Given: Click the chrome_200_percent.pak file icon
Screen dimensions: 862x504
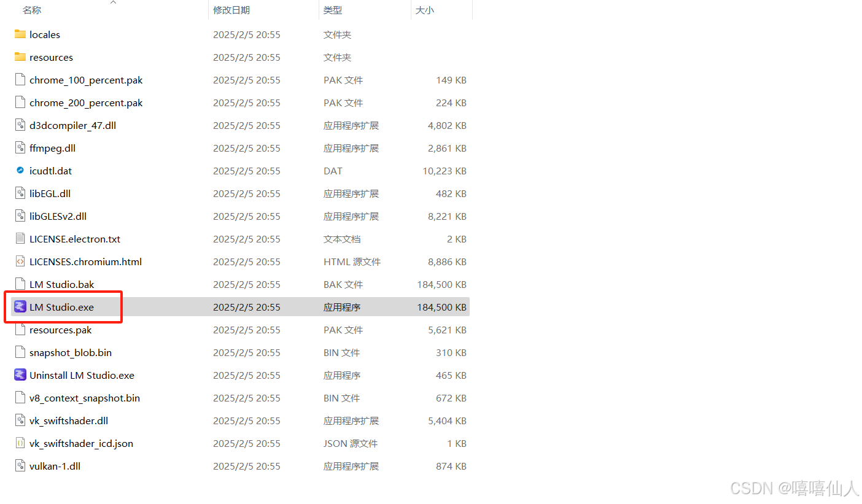Looking at the screenshot, I should (20, 103).
